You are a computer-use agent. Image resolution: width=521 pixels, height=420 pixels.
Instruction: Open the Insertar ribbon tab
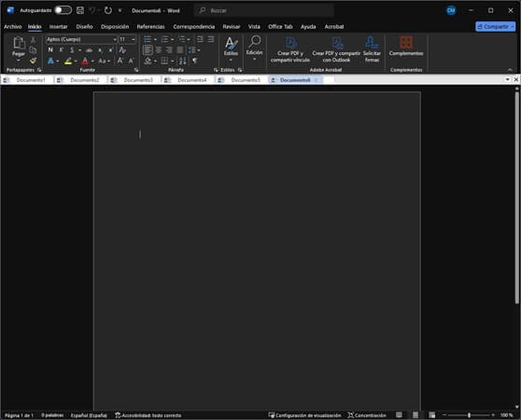click(58, 26)
